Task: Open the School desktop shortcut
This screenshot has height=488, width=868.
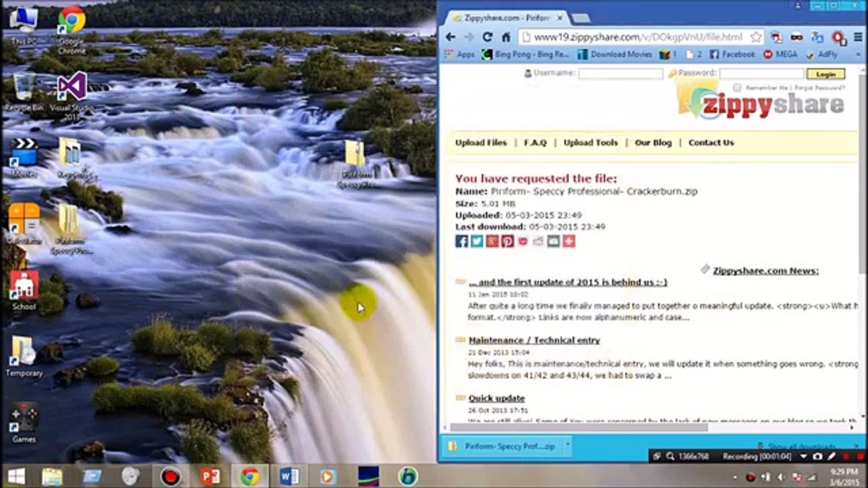Action: tap(24, 290)
